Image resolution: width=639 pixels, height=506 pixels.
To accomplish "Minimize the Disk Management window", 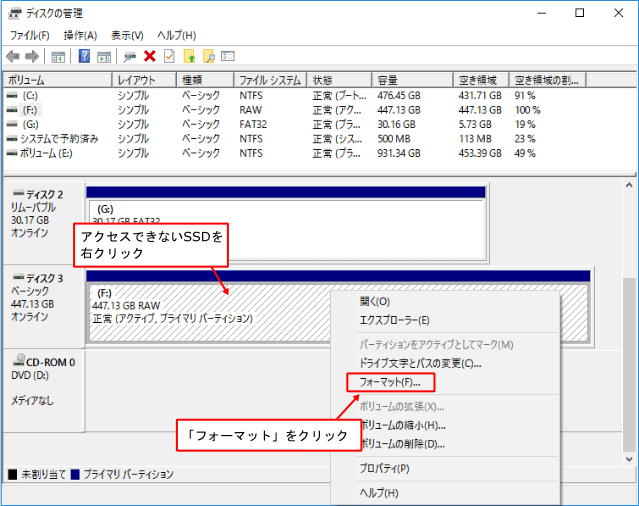I will pos(542,13).
